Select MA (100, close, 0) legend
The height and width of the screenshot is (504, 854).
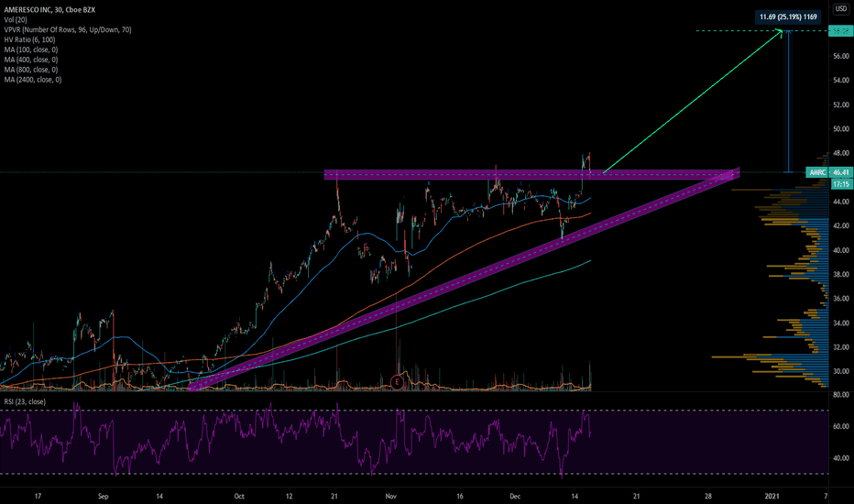[31, 49]
